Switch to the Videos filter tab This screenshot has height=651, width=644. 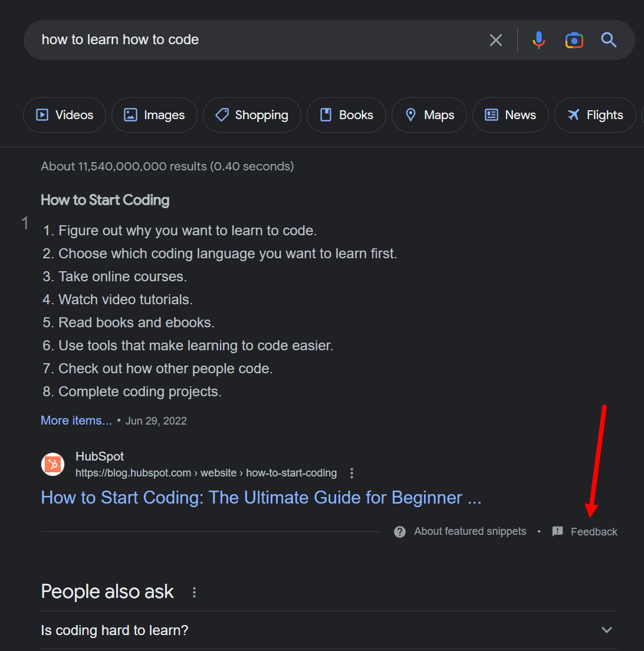[64, 115]
